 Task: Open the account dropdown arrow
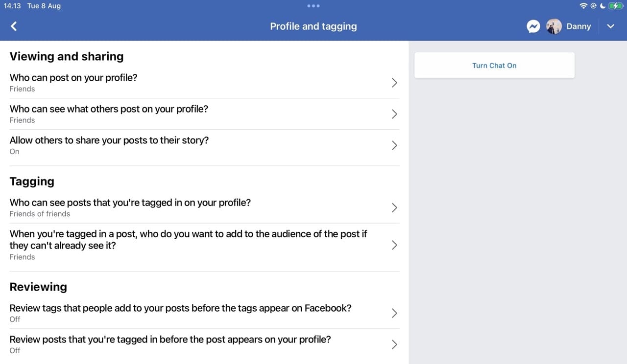(x=610, y=26)
